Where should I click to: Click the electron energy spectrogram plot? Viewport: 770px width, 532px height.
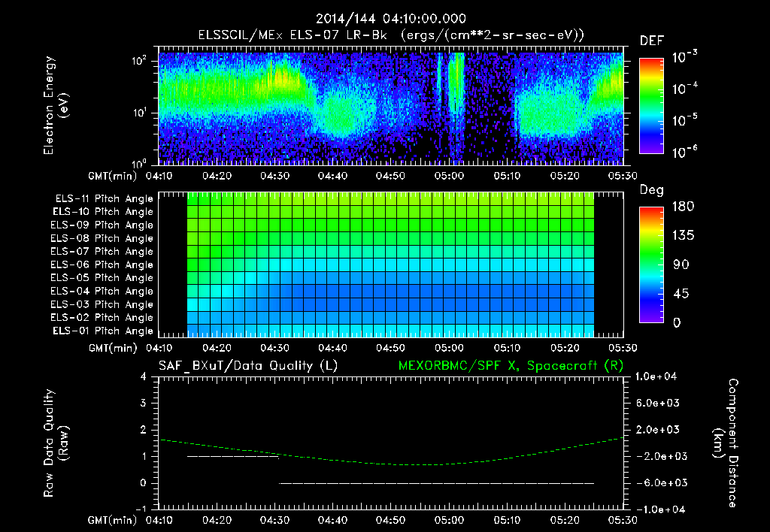point(391,105)
